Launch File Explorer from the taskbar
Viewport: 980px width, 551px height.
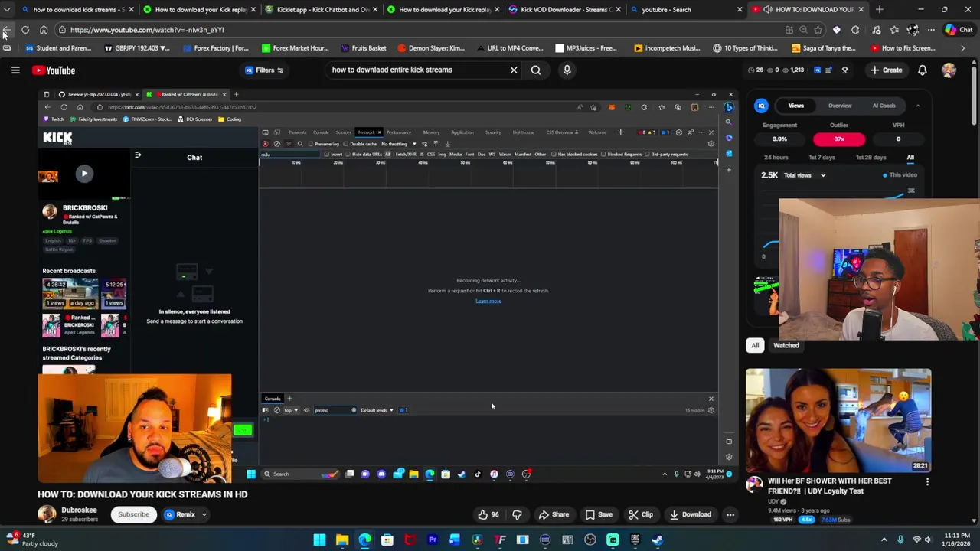click(x=342, y=540)
